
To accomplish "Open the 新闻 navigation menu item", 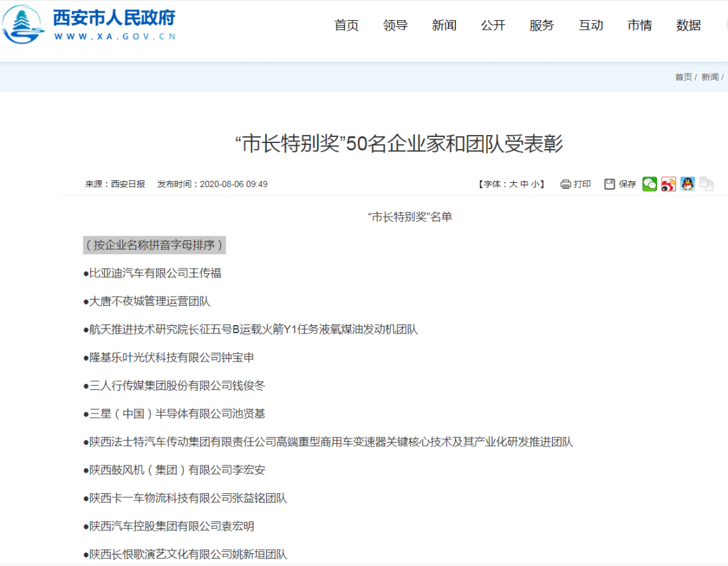I will (x=444, y=26).
